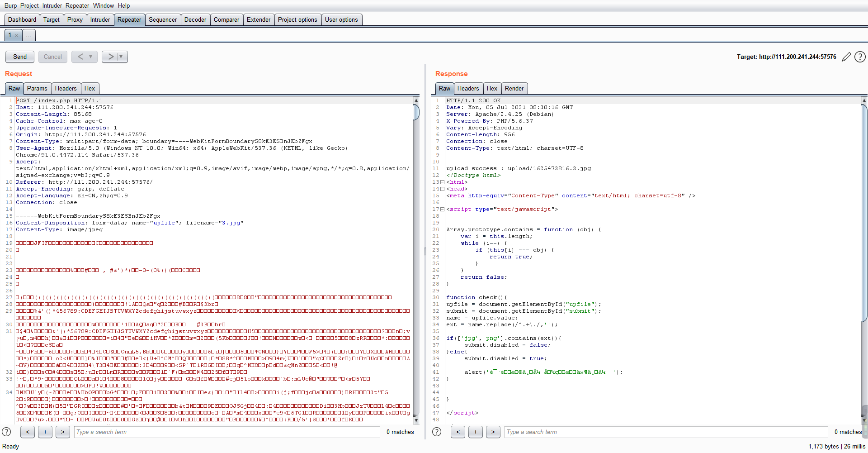Add search option with request plus button
This screenshot has width=868, height=453.
(45, 432)
